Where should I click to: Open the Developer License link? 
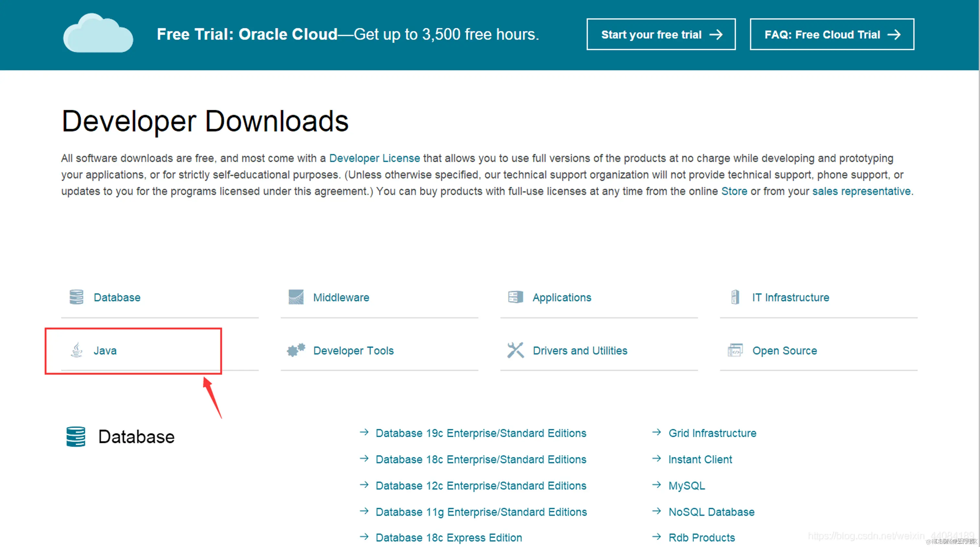[374, 158]
